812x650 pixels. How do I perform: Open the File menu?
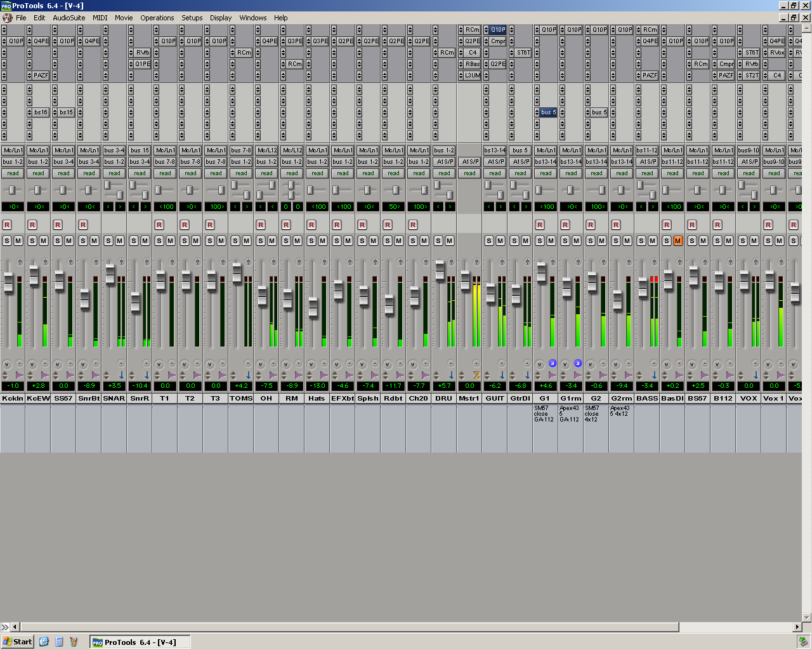[21, 18]
